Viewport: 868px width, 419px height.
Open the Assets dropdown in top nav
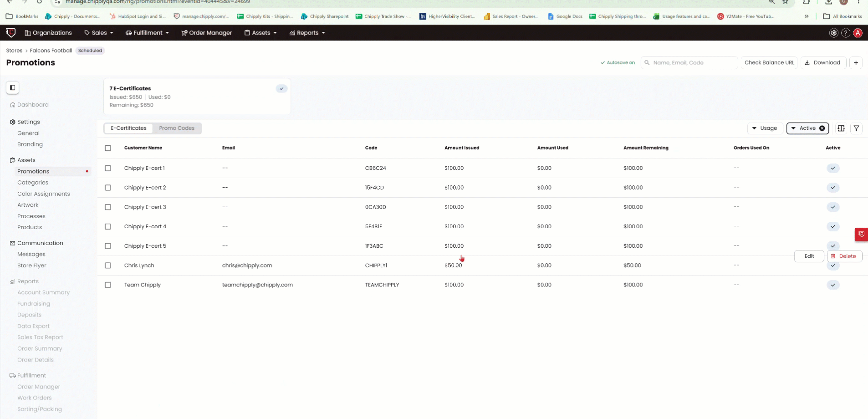click(260, 33)
